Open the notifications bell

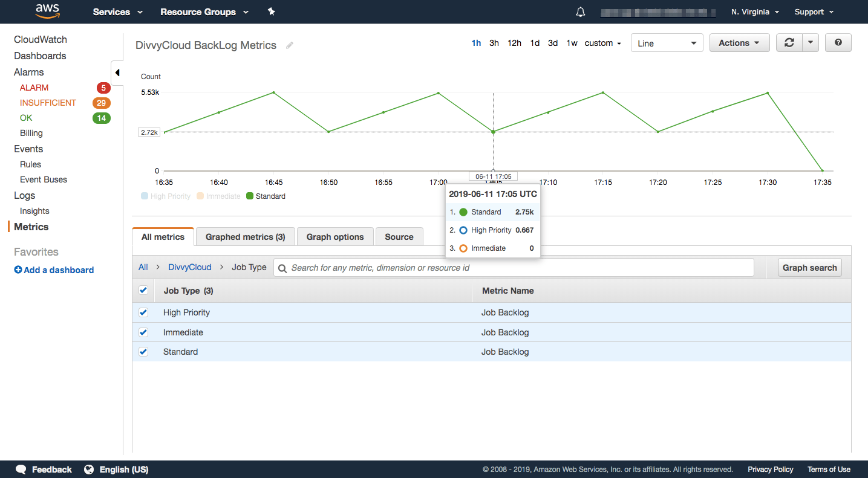pyautogui.click(x=581, y=12)
